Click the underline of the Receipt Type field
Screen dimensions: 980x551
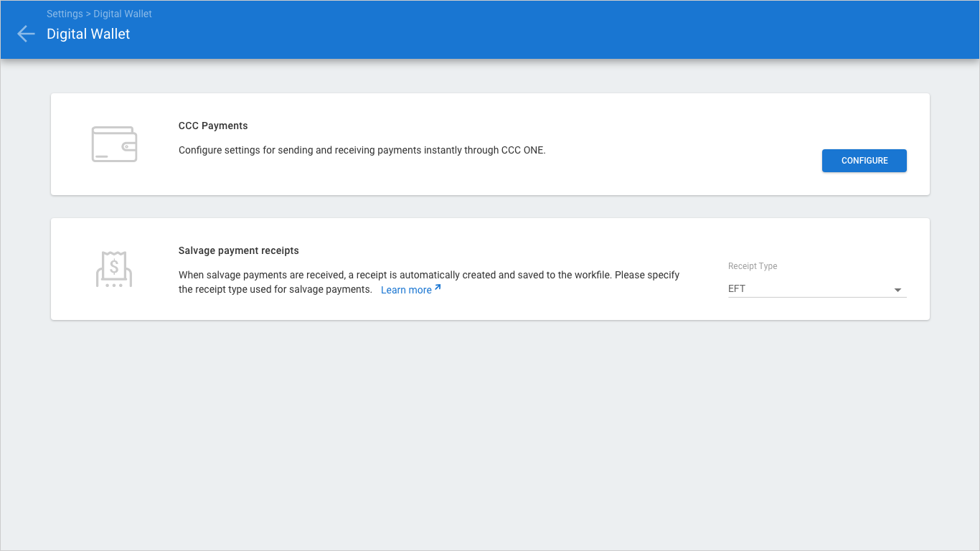[x=817, y=297]
